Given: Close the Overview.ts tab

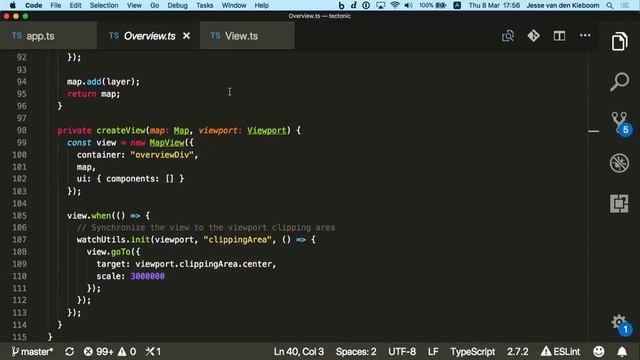Looking at the screenshot, I should pyautogui.click(x=187, y=36).
